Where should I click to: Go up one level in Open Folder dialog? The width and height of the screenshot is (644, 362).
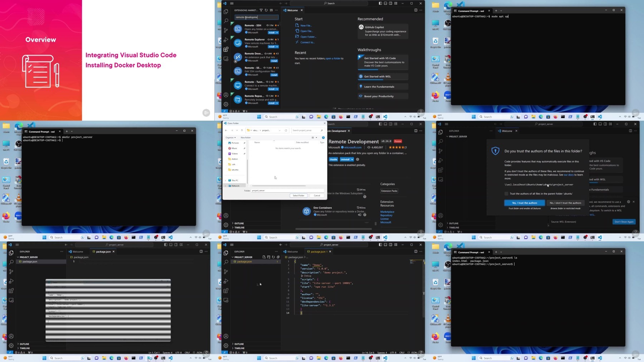pyautogui.click(x=242, y=130)
